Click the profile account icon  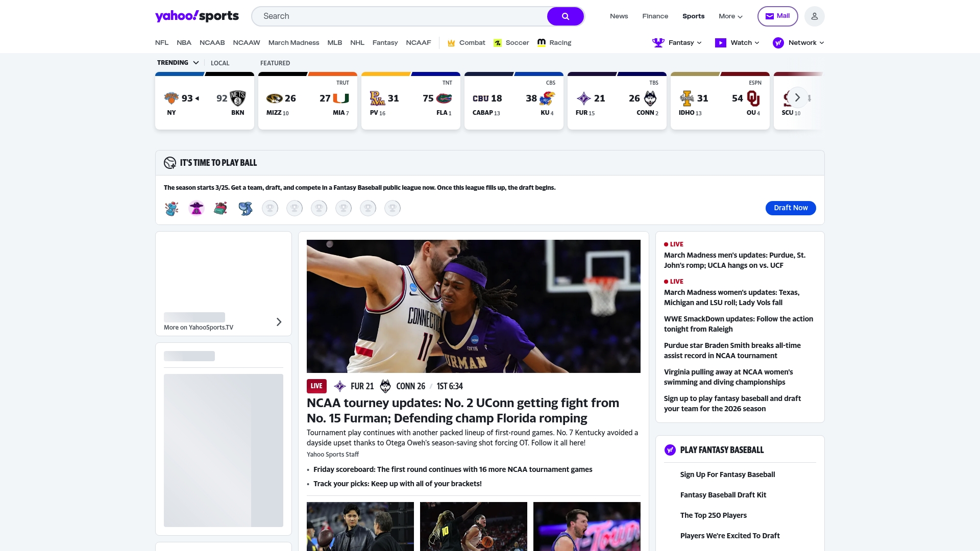814,16
